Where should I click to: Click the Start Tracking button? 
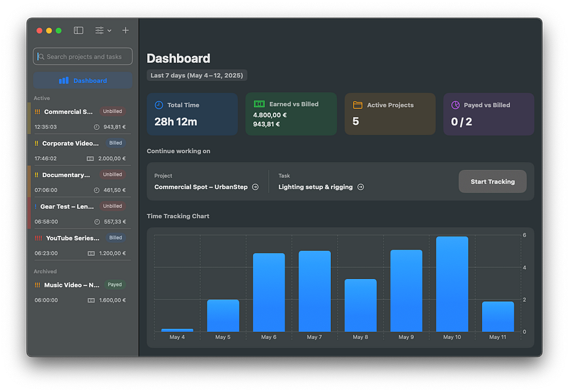[492, 182]
